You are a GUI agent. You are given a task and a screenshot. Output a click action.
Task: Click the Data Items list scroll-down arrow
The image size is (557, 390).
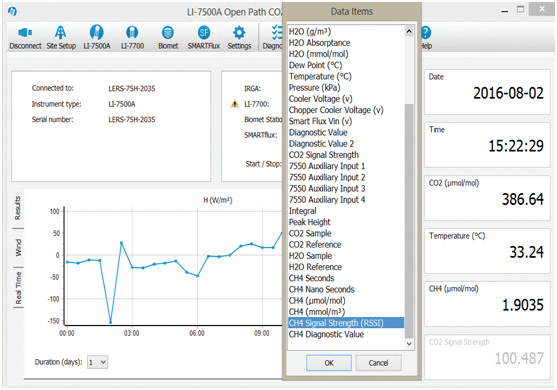tap(409, 344)
